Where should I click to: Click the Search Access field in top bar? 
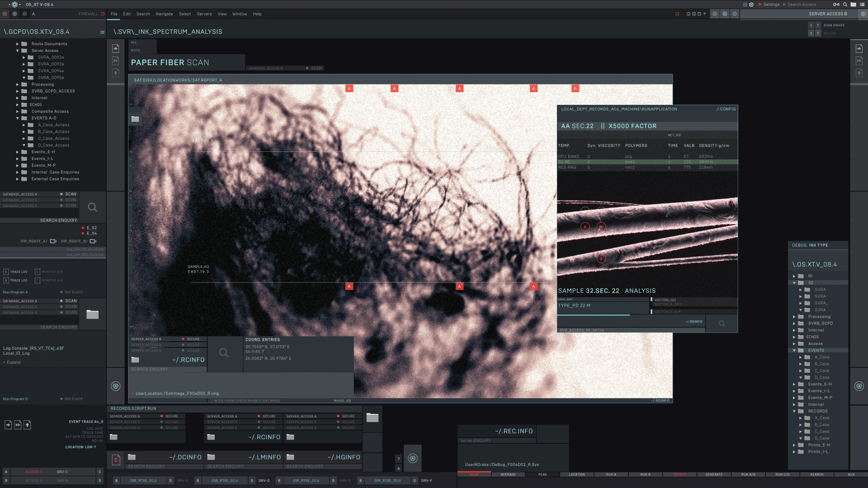[x=802, y=5]
